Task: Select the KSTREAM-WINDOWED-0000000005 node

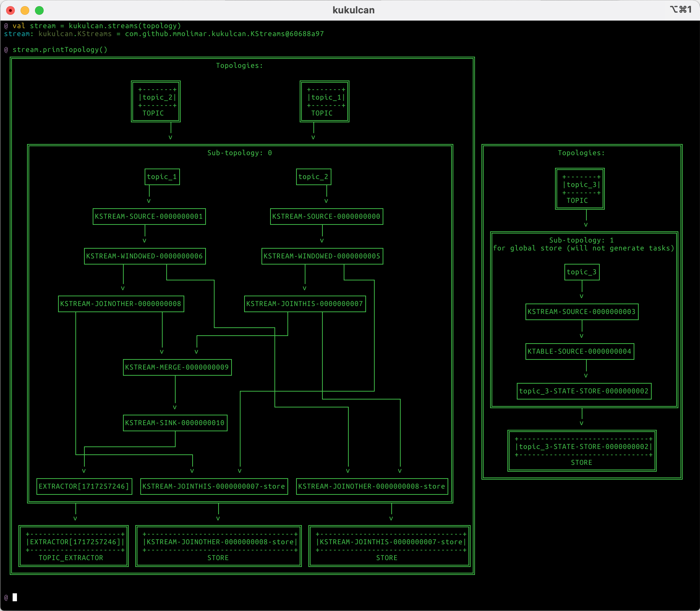Action: (322, 256)
